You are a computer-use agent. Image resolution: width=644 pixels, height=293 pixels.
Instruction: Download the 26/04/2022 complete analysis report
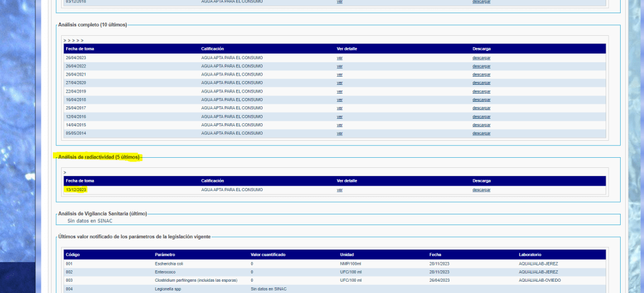click(481, 66)
